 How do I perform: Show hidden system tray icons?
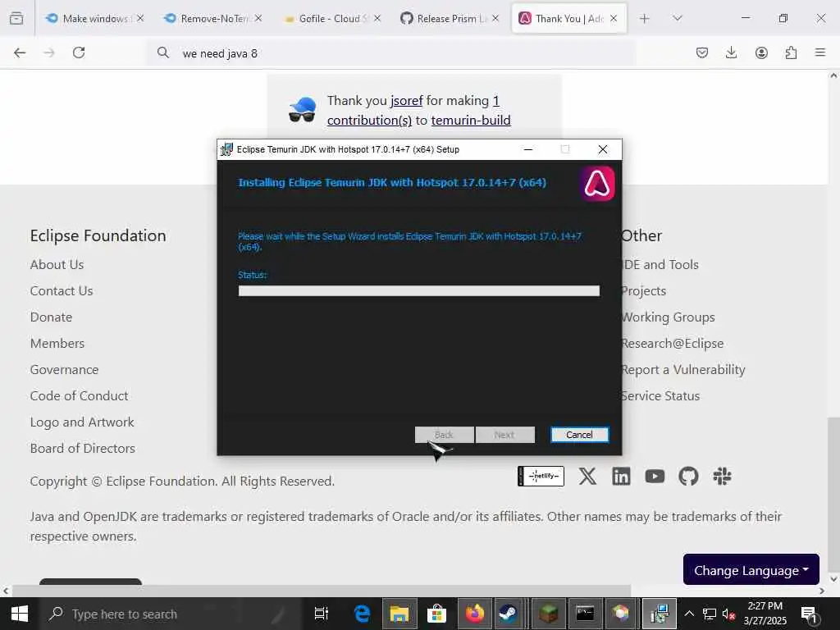point(689,614)
